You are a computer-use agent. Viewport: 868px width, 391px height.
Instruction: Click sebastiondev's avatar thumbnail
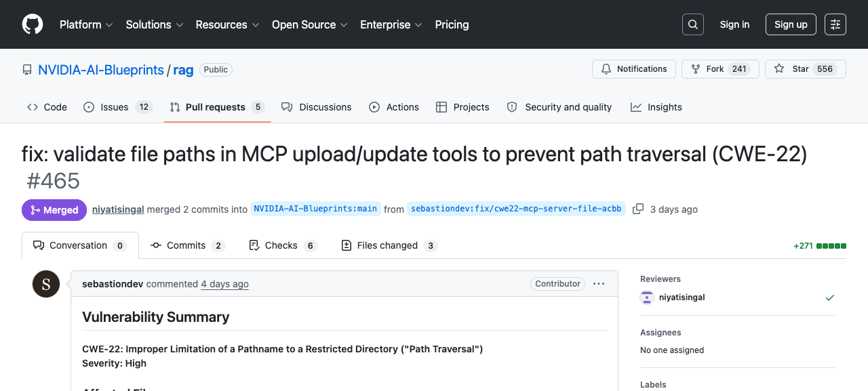[46, 283]
